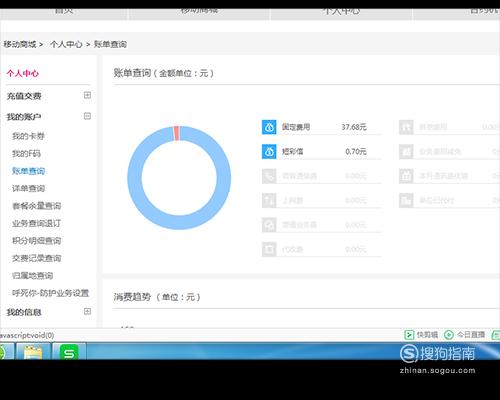Viewport: 500px width, 400px height.
Task: Click the greyed 上网费 label
Action: pos(293,200)
